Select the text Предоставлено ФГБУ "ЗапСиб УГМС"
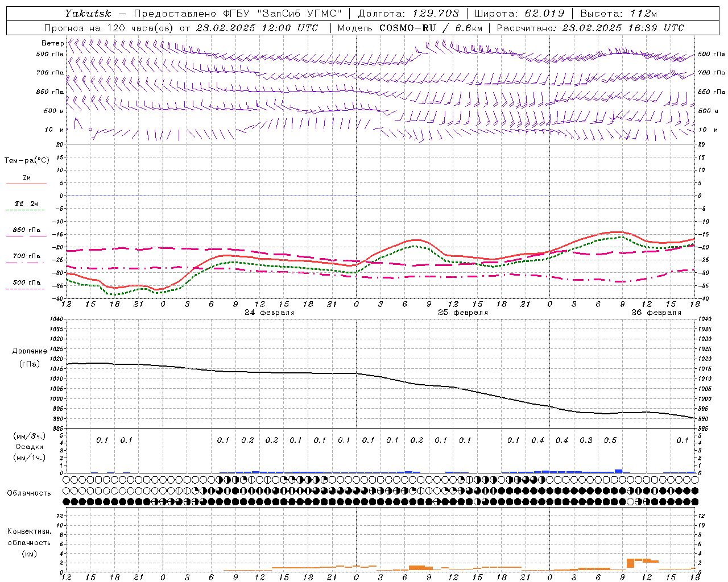The height and width of the screenshot is (582, 728). [238, 14]
